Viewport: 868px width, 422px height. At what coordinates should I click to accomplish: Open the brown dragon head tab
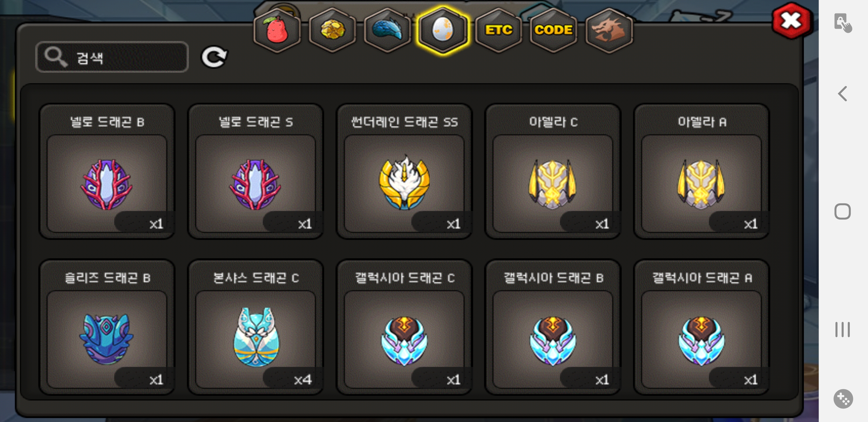pyautogui.click(x=609, y=30)
